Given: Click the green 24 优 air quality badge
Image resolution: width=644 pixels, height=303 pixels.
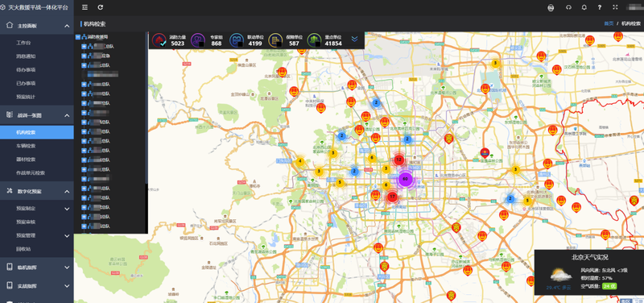Looking at the screenshot, I should click(x=609, y=286).
